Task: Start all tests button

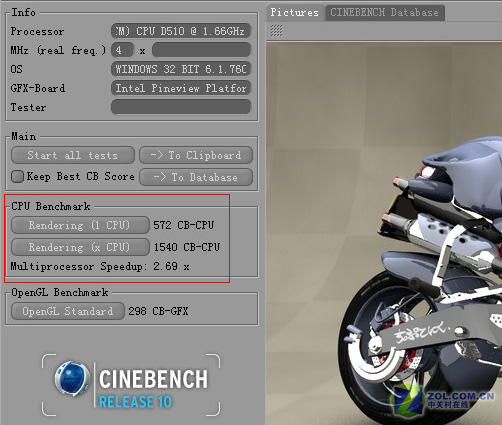Action: point(73,155)
